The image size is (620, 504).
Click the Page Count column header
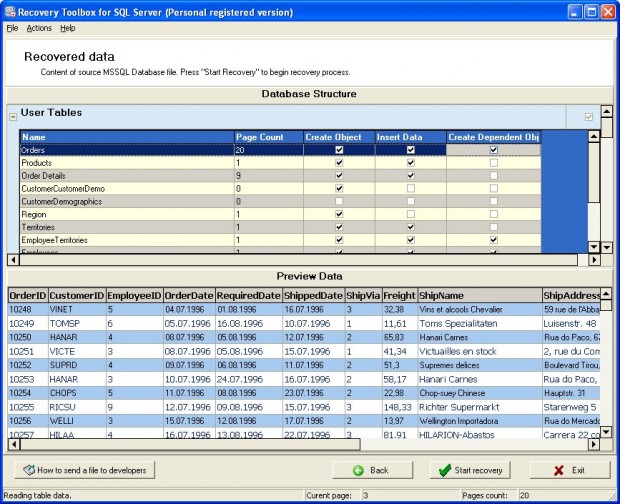(268, 137)
